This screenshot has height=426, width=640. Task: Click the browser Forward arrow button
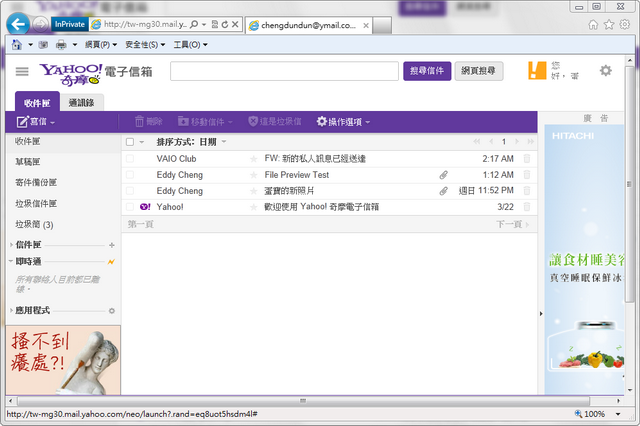click(x=40, y=24)
